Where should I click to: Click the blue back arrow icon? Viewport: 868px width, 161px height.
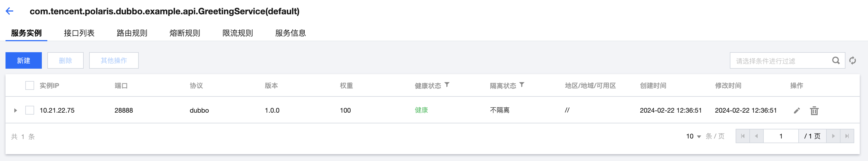coord(9,11)
